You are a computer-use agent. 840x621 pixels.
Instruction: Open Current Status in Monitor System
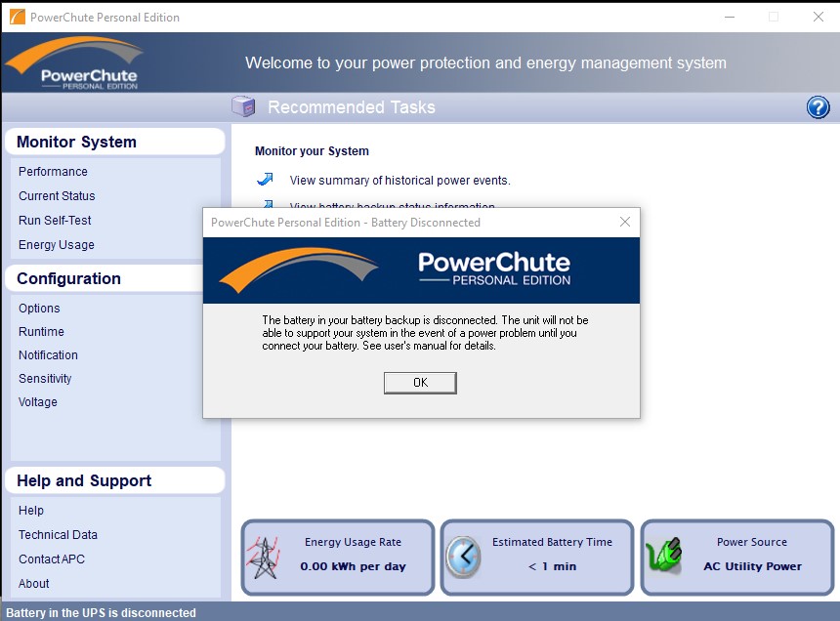(57, 196)
